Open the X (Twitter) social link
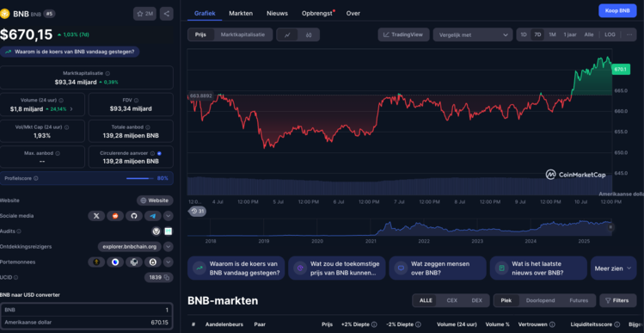The height and width of the screenshot is (333, 644). tap(96, 216)
